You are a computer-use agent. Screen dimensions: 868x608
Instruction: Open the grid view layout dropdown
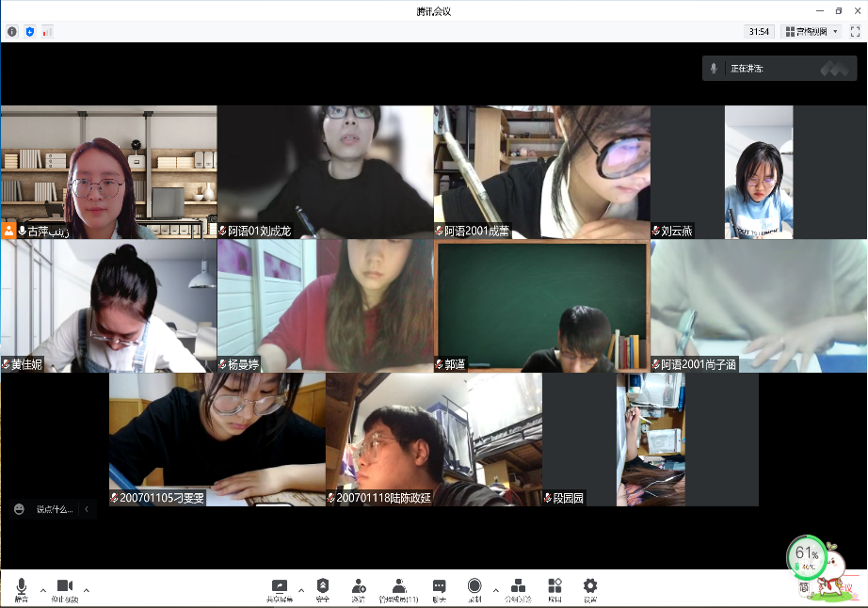pos(811,31)
